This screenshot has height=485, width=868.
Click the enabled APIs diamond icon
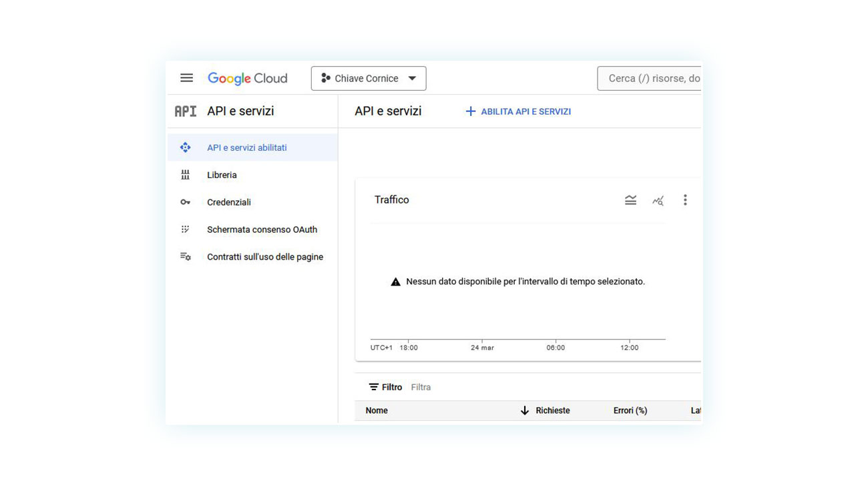coord(185,147)
